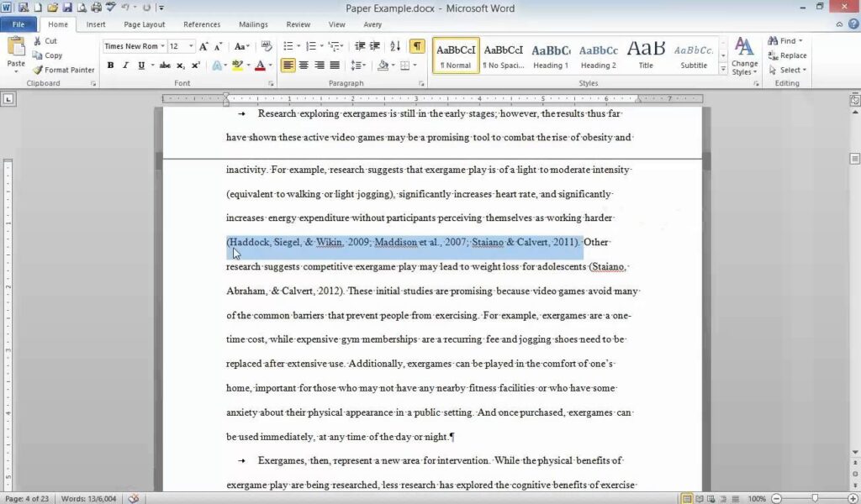The width and height of the screenshot is (861, 504).
Task: Toggle the Show/Hide paragraph marks button
Action: 417,46
